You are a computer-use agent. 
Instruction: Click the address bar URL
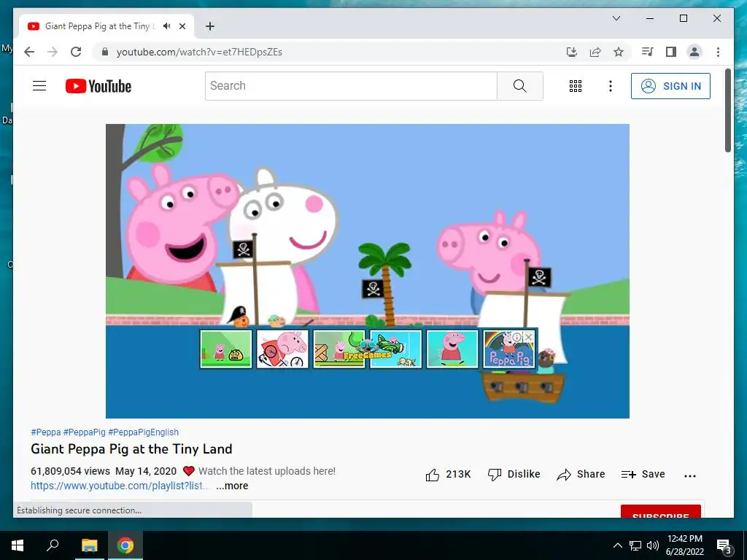click(199, 52)
